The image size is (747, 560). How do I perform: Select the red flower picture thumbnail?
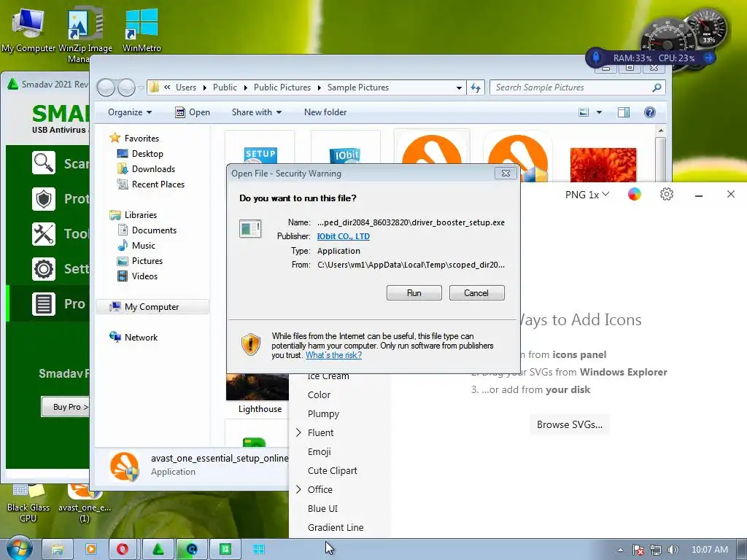603,164
